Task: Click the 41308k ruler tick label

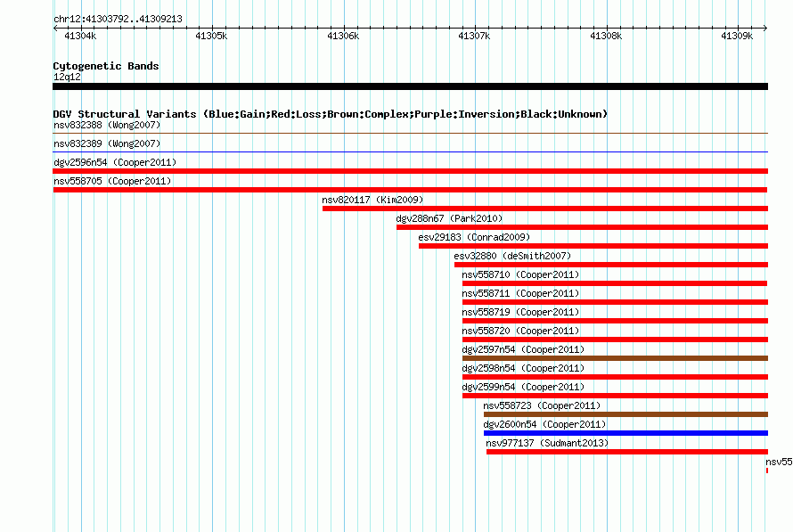Action: pos(606,36)
